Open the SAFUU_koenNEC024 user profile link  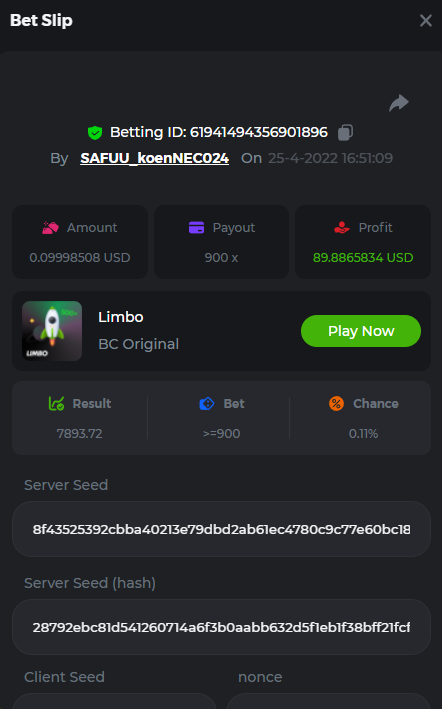pyautogui.click(x=155, y=158)
